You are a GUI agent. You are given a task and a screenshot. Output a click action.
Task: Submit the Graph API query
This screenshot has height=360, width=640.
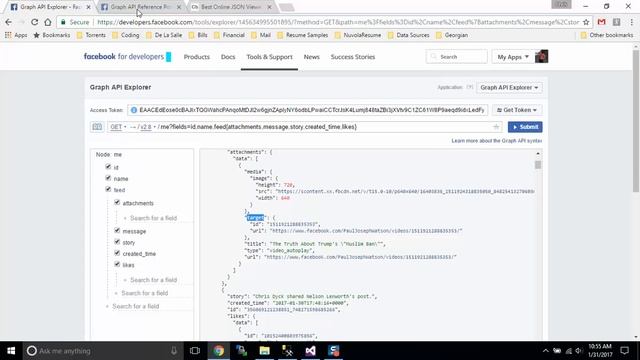525,127
